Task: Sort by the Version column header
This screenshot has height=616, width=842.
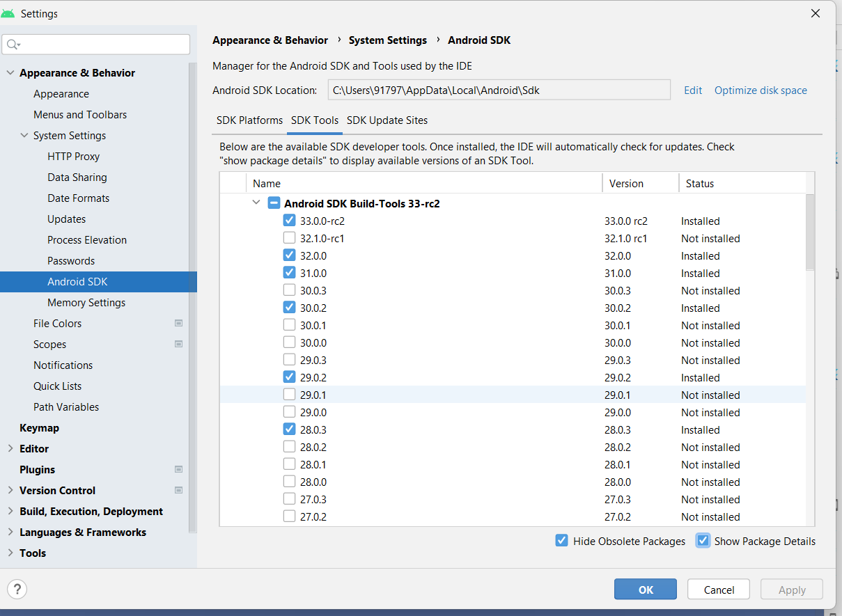Action: click(x=641, y=183)
